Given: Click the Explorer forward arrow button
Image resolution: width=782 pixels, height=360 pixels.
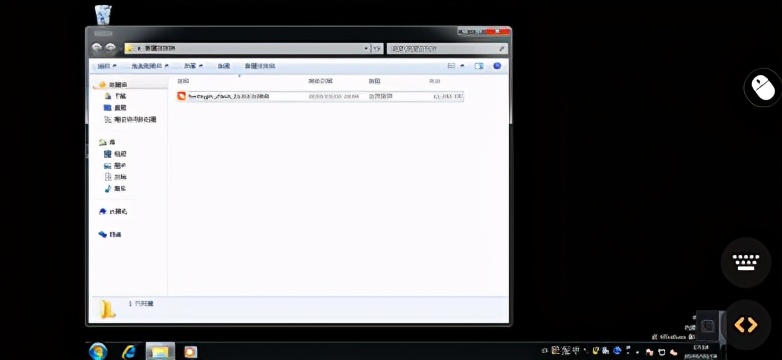Looking at the screenshot, I should tap(110, 48).
